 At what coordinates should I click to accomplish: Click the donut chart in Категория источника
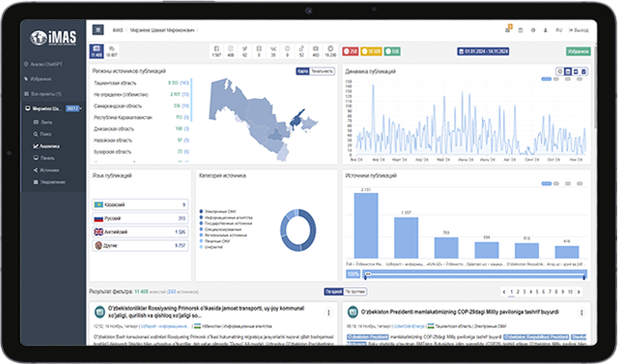[298, 230]
